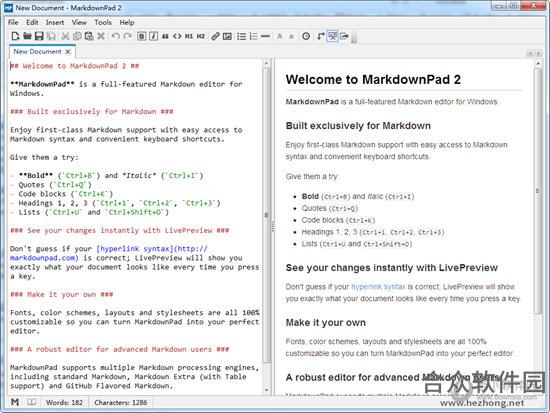Image resolution: width=550 pixels, height=413 pixels.
Task: Click the preview pane scrollbar thumb
Action: [x=538, y=191]
